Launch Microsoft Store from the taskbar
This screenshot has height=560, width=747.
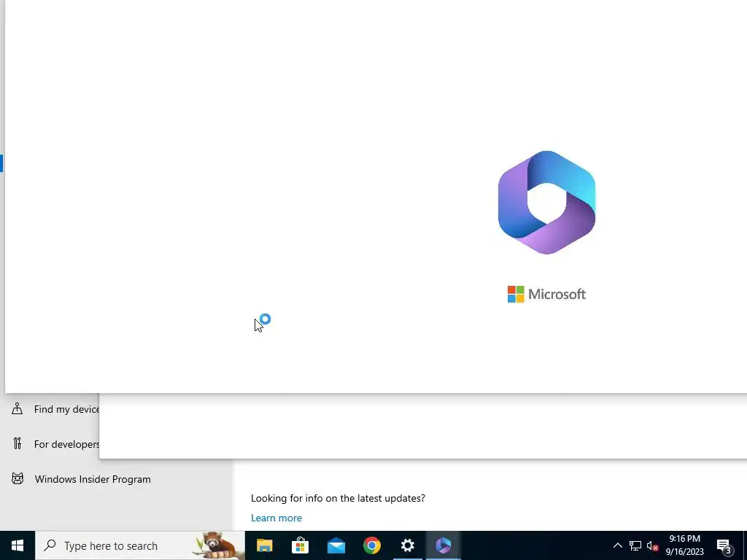tap(300, 545)
